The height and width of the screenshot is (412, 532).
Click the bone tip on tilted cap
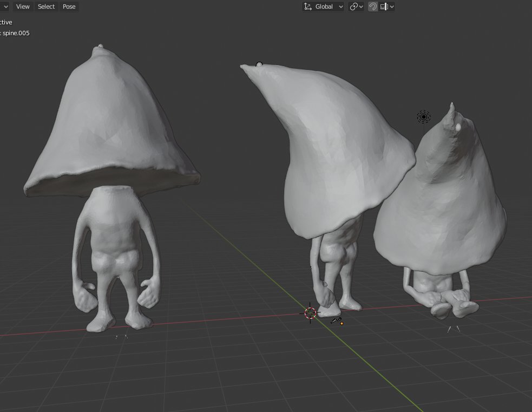click(x=259, y=64)
